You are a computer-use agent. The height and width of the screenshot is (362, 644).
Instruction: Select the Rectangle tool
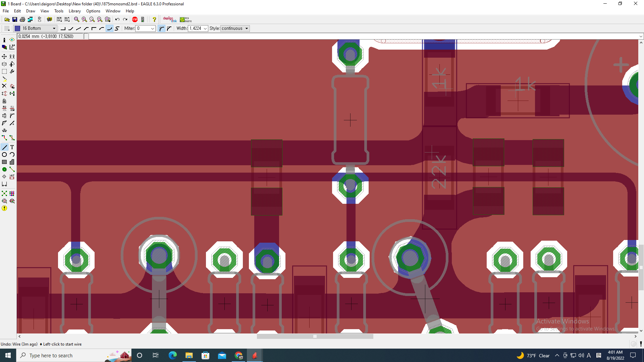[4, 162]
